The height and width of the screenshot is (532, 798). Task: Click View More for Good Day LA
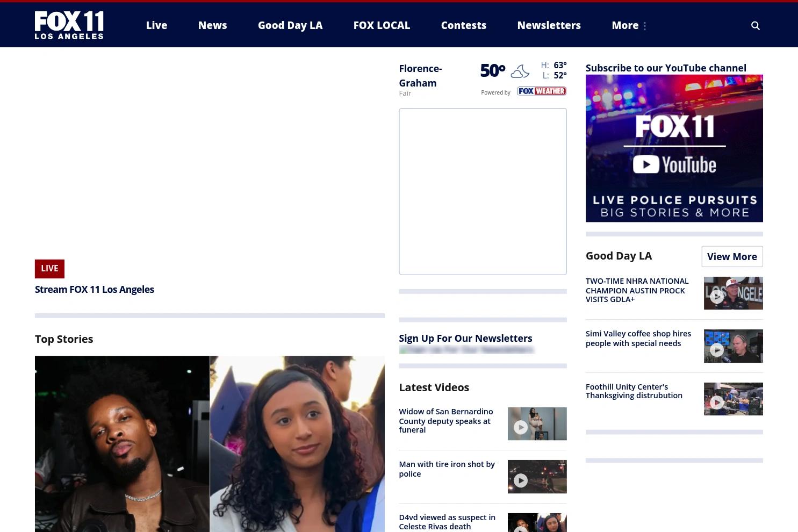click(x=732, y=257)
